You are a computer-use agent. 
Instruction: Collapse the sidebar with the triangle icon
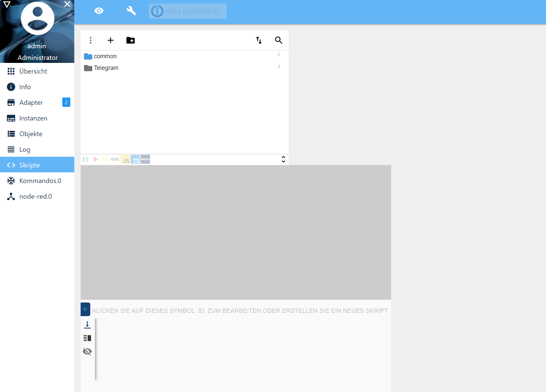(7, 5)
